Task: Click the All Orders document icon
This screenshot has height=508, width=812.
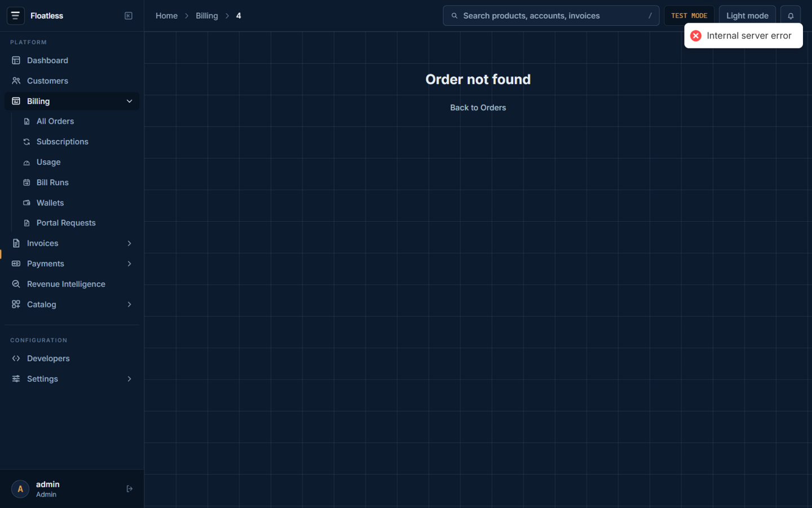Action: click(x=27, y=121)
